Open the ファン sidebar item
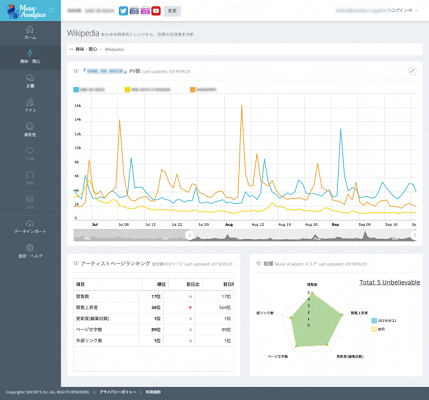Viewport: 429px width, 400px height. tap(30, 106)
